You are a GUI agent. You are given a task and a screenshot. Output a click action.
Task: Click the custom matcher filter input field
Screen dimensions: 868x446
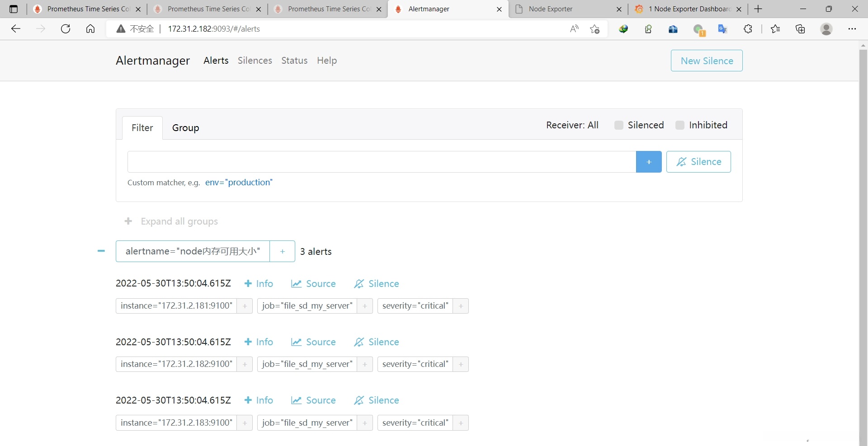tap(382, 162)
